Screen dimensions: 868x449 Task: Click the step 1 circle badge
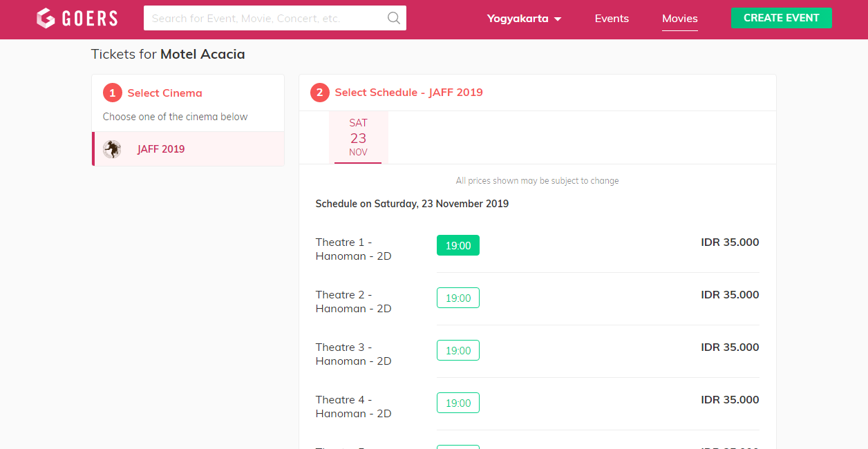coord(112,93)
